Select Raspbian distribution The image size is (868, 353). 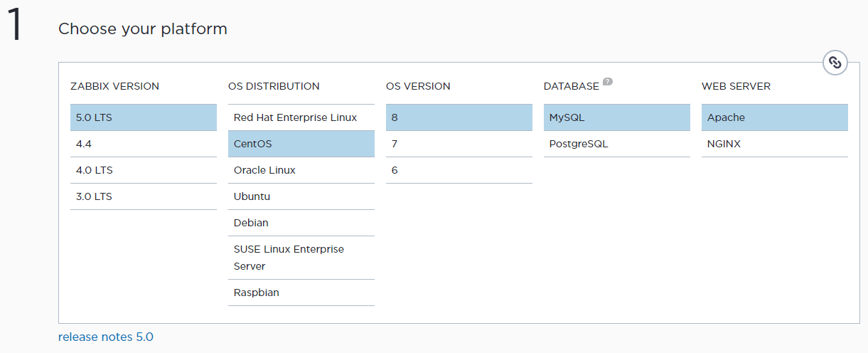coord(301,293)
